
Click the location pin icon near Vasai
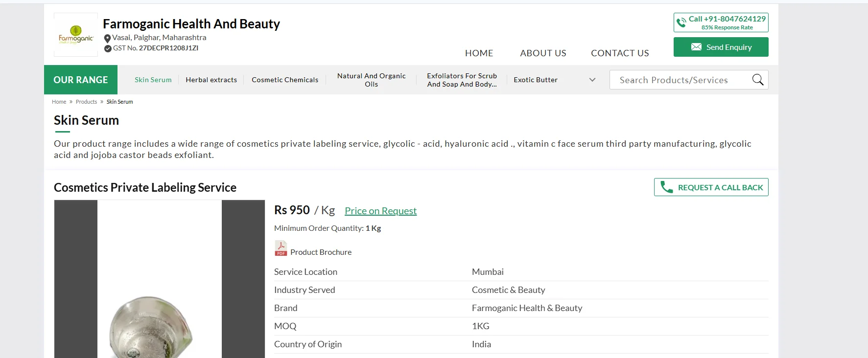point(107,38)
